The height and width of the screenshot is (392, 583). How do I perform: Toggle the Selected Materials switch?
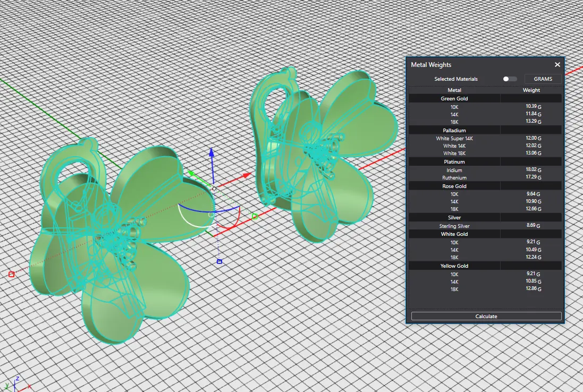[x=509, y=79]
